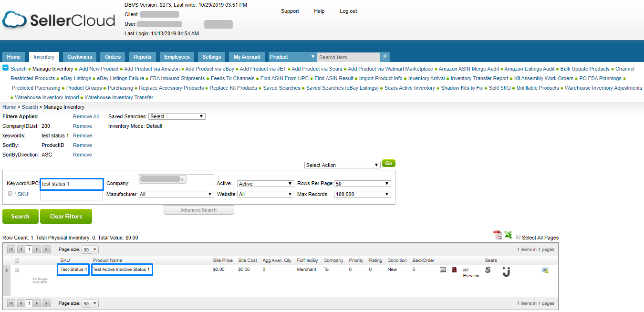Viewport: 644px width, 312px height.
Task: Open the Active status dropdown
Action: (x=266, y=184)
